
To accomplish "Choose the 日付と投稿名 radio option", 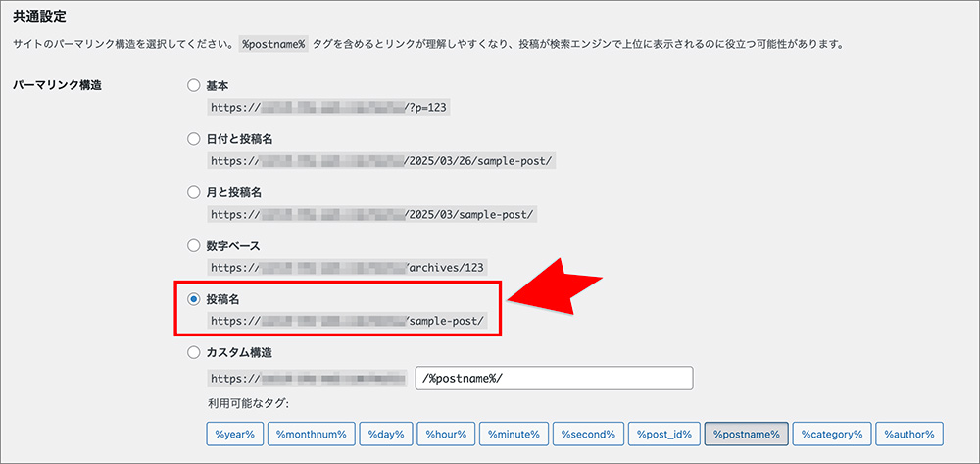I will pyautogui.click(x=194, y=139).
